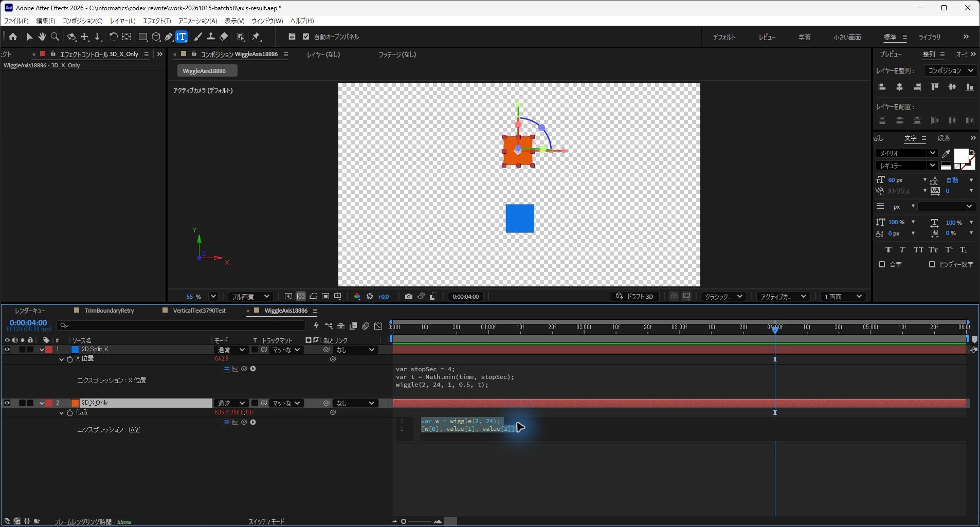Hide the 2D_Split_X layer eye
The width and height of the screenshot is (980, 527).
click(7, 350)
